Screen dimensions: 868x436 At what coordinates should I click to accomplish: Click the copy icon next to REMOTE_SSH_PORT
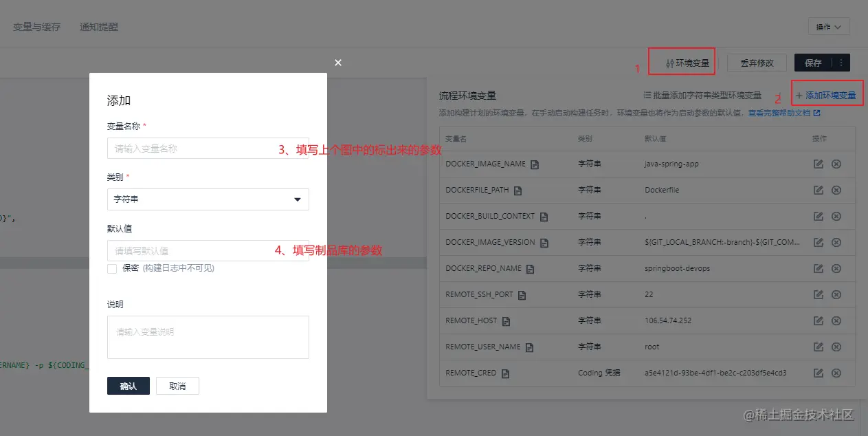[x=522, y=295]
